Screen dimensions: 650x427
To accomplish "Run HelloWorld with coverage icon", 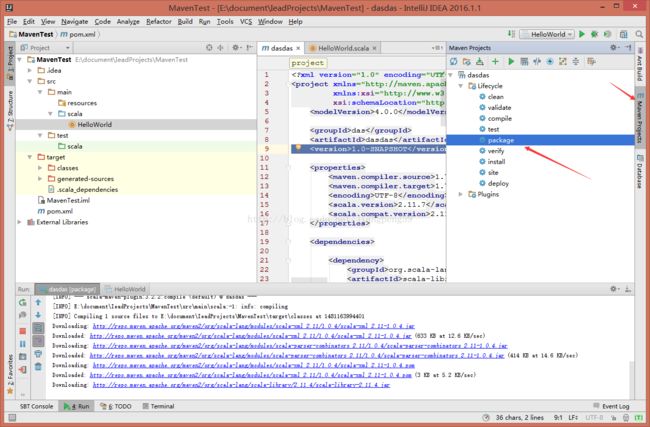I will pos(607,34).
